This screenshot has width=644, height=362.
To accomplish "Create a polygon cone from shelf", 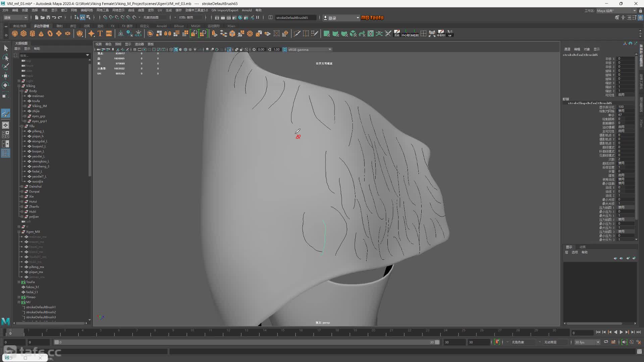I will [41, 34].
